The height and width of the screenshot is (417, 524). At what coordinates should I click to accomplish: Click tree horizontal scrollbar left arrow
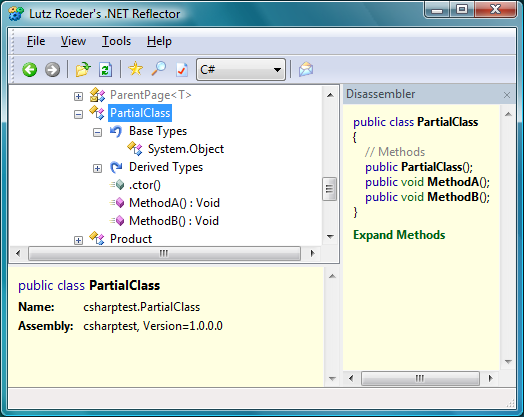[18, 253]
